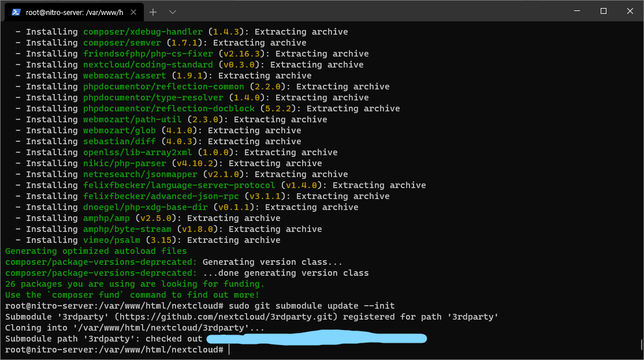Screen dimensions: 644x360
Task: Click dnoegel/php-xdg-base-dir text
Action: pyautogui.click(x=146, y=207)
